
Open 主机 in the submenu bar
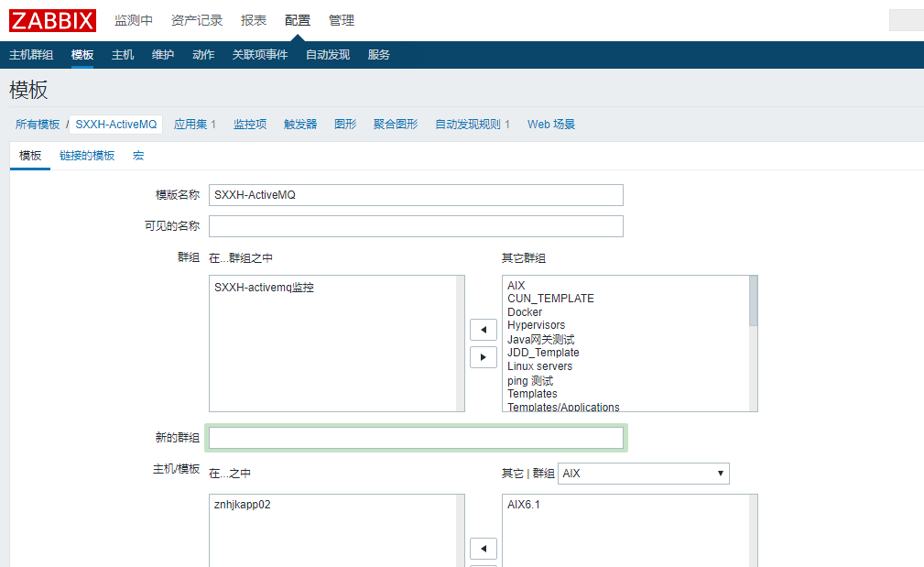click(123, 55)
